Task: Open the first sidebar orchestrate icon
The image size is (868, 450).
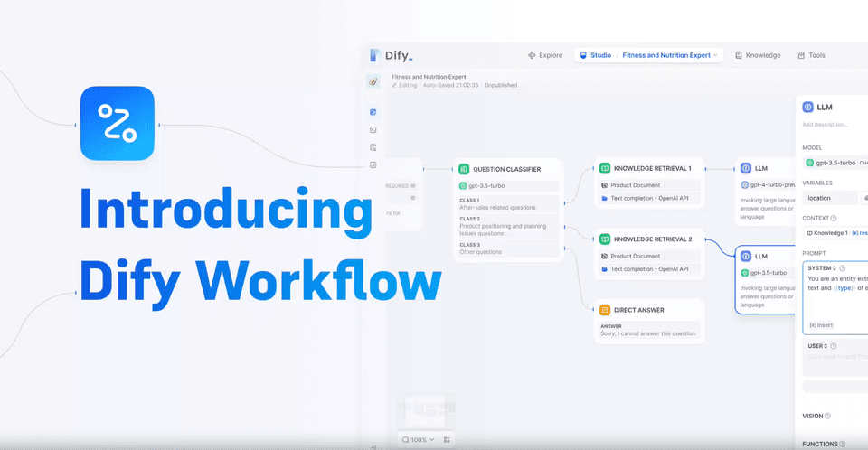Action: click(373, 112)
